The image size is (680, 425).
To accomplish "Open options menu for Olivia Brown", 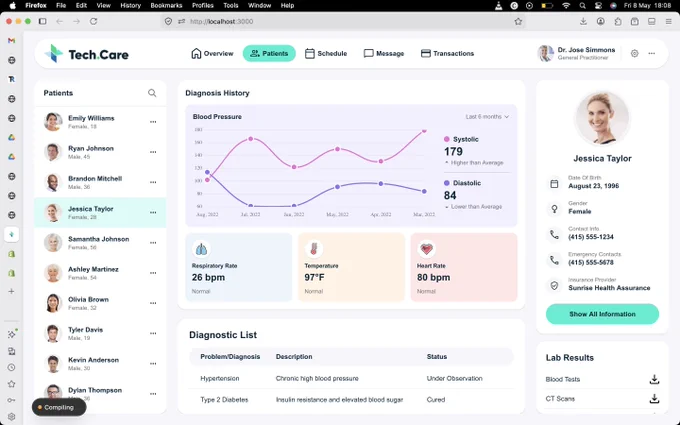I will tap(153, 303).
